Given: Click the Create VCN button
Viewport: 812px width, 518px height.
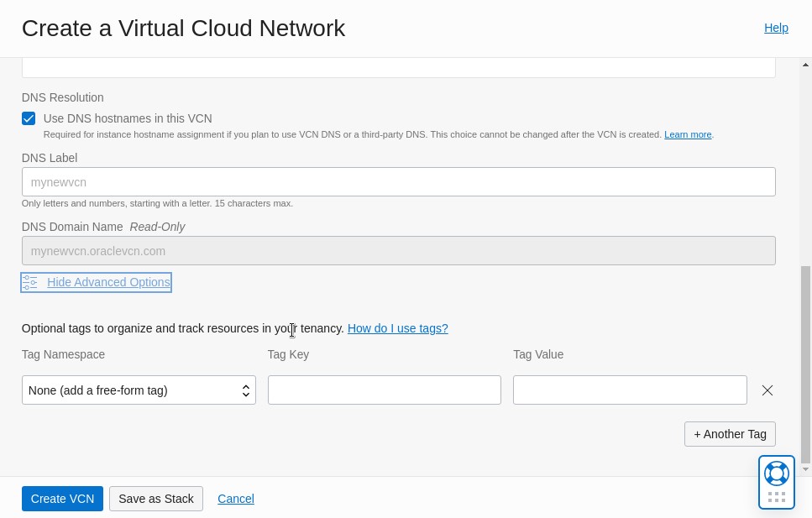Looking at the screenshot, I should point(62,498).
